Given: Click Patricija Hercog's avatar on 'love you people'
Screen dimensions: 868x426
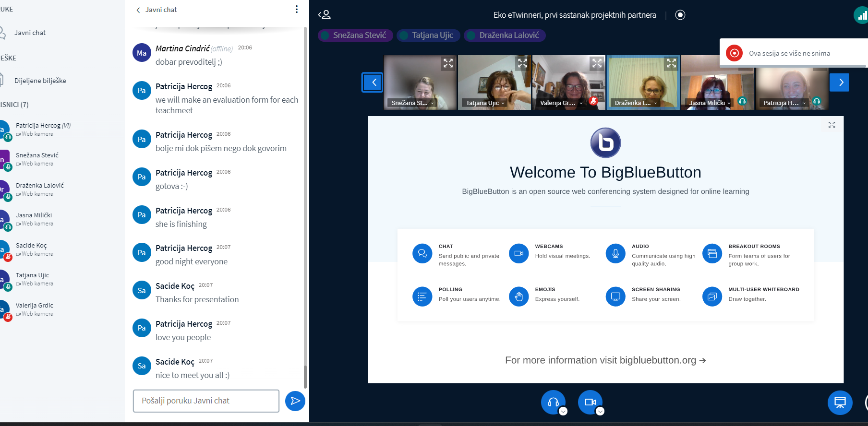Looking at the screenshot, I should tap(142, 328).
